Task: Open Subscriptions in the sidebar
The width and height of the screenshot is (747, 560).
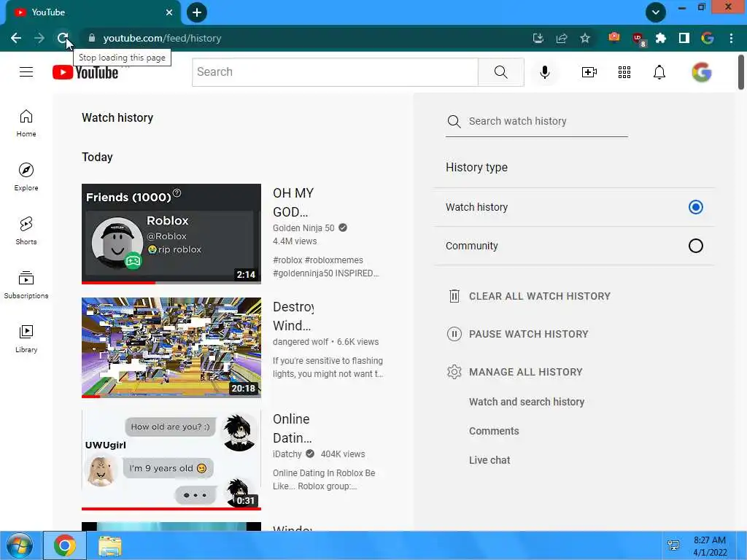Action: pyautogui.click(x=26, y=285)
